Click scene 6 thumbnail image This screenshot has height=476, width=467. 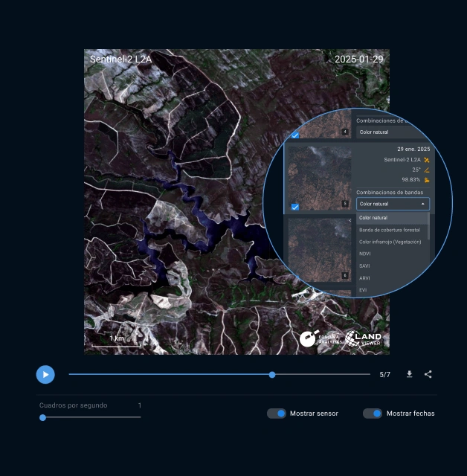(319, 249)
